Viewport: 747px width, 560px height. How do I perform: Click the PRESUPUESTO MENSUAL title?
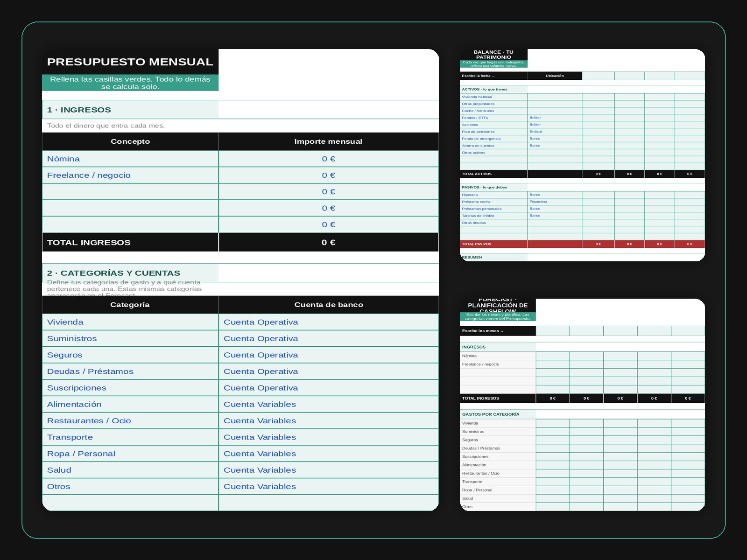(130, 62)
